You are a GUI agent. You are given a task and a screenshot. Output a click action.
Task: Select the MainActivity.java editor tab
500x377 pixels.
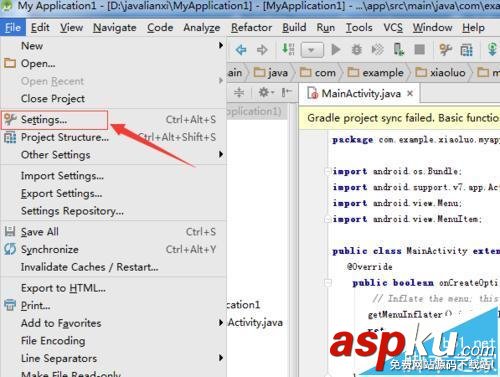pyautogui.click(x=359, y=93)
